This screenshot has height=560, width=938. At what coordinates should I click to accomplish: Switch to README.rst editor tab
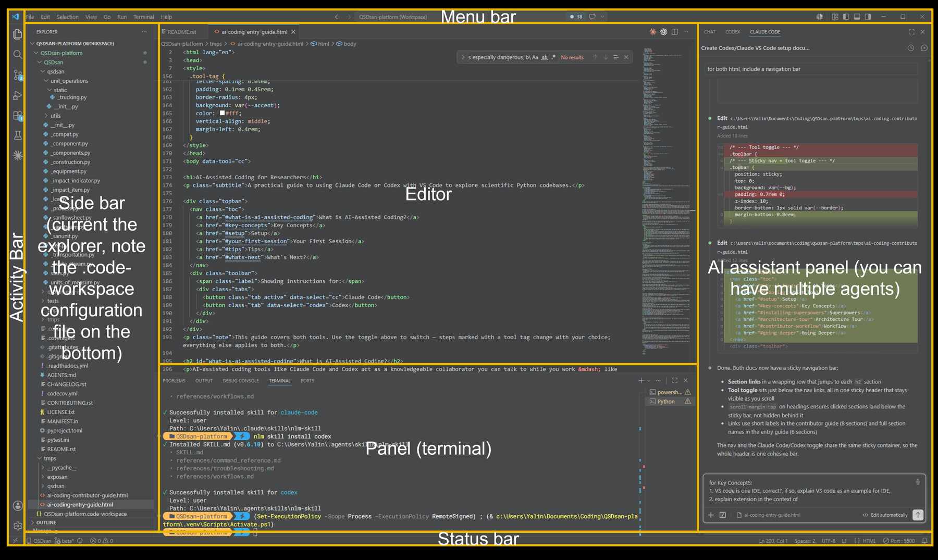click(182, 32)
